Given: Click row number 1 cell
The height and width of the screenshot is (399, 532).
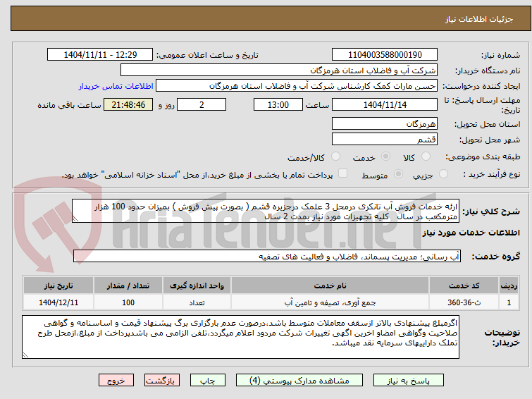Looking at the screenshot, I should coord(509,302).
